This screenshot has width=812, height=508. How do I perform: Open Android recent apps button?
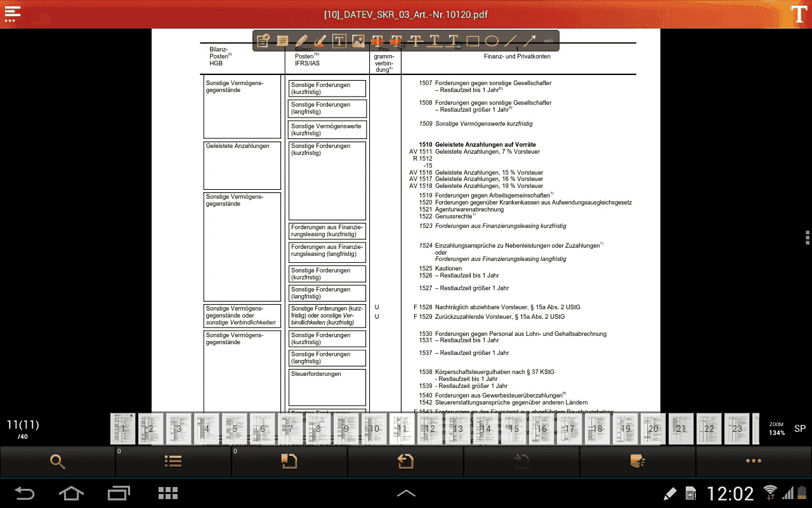tap(119, 493)
